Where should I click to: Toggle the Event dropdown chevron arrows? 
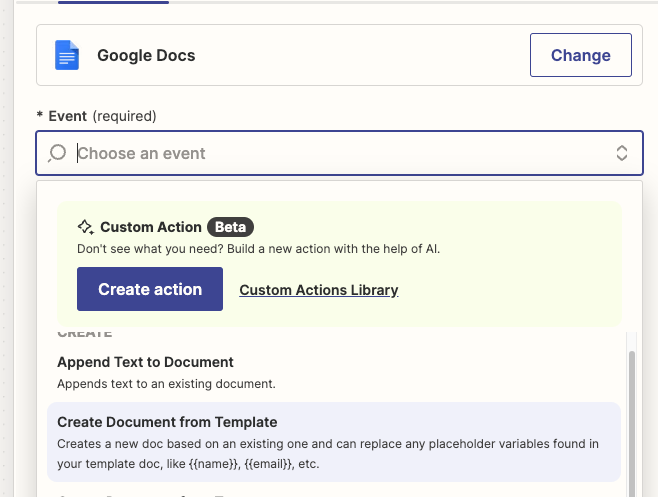(x=621, y=153)
